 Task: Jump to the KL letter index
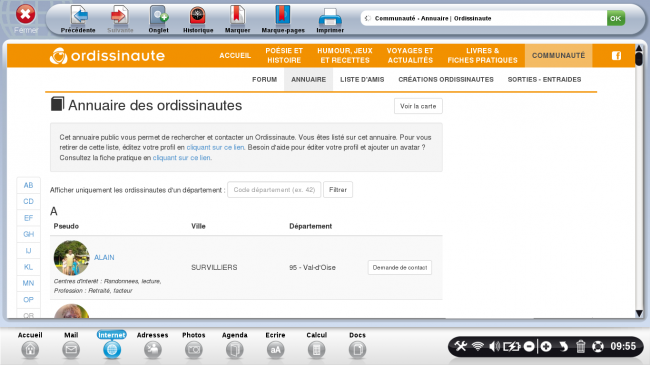tap(28, 267)
